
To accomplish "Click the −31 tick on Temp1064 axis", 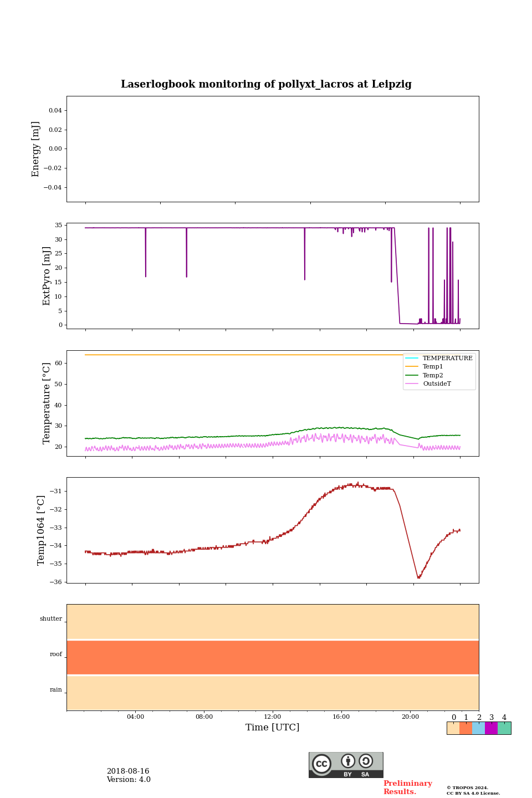I will click(x=55, y=492).
